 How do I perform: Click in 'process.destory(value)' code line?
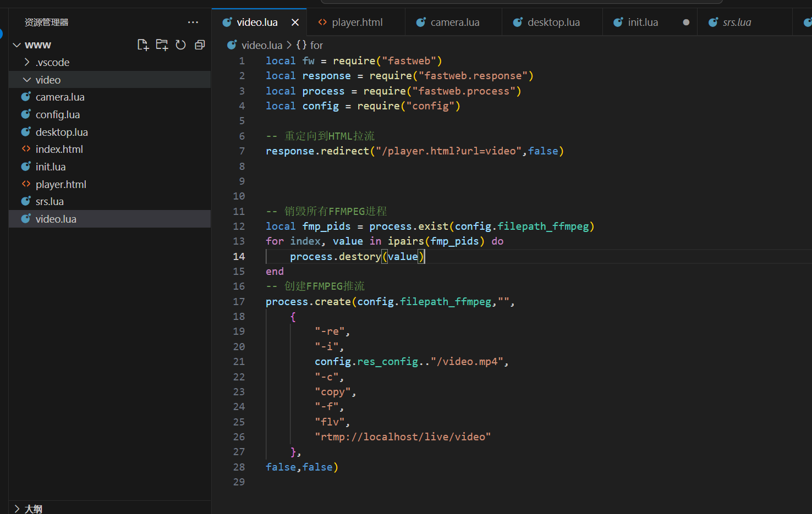point(357,256)
